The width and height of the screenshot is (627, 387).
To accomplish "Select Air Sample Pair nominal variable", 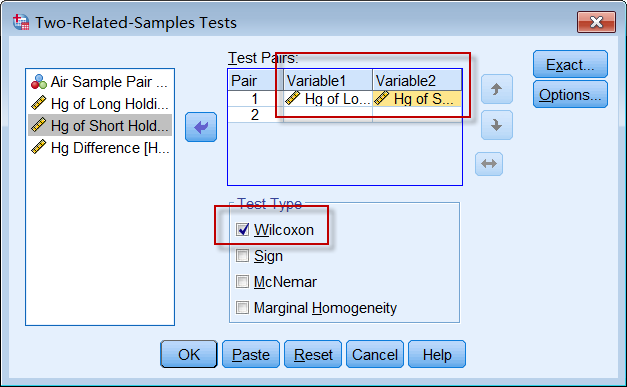I will point(100,82).
